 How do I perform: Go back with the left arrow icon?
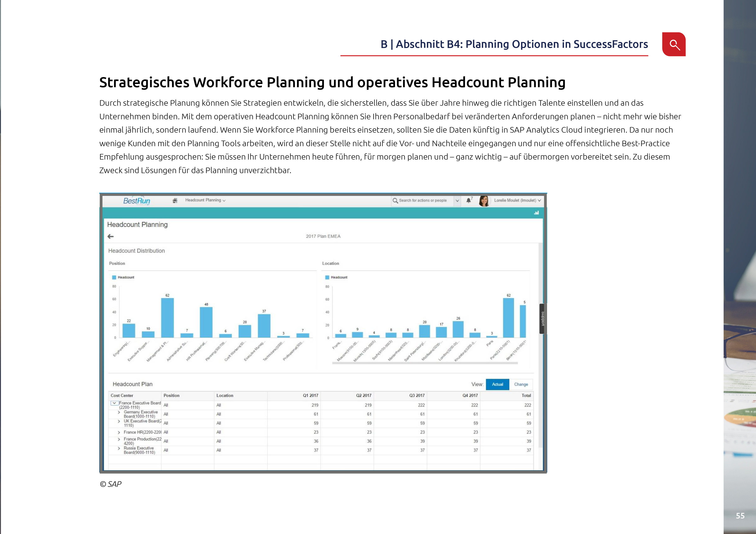click(x=111, y=236)
